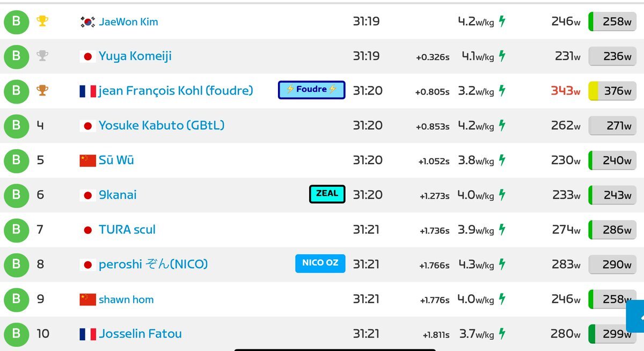This screenshot has width=644, height=351.
Task: Click the France flag beside Josselin Fatou
Action: click(88, 334)
